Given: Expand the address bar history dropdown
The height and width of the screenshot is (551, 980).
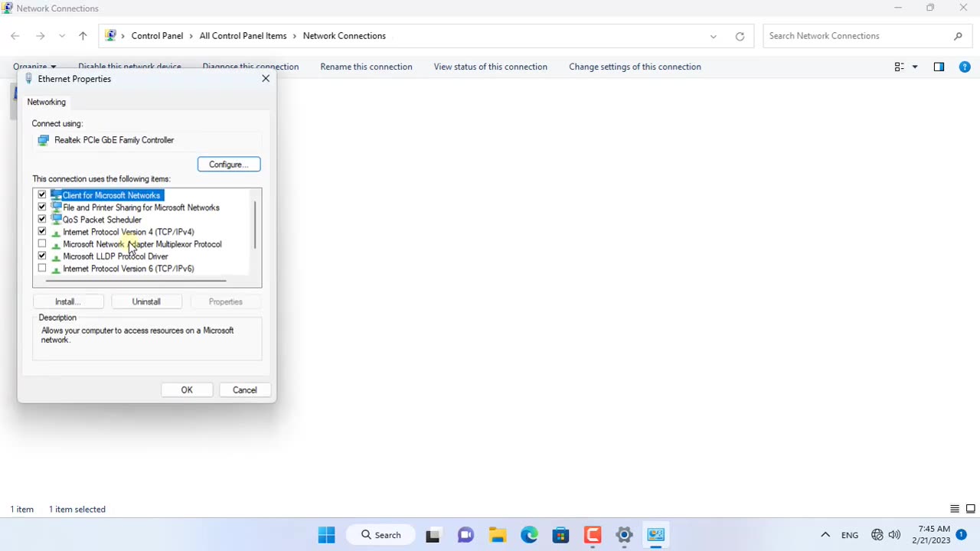Looking at the screenshot, I should (714, 36).
